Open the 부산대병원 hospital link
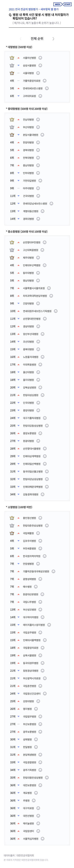This screenshot has height=868, width=74. (x=28, y=127)
